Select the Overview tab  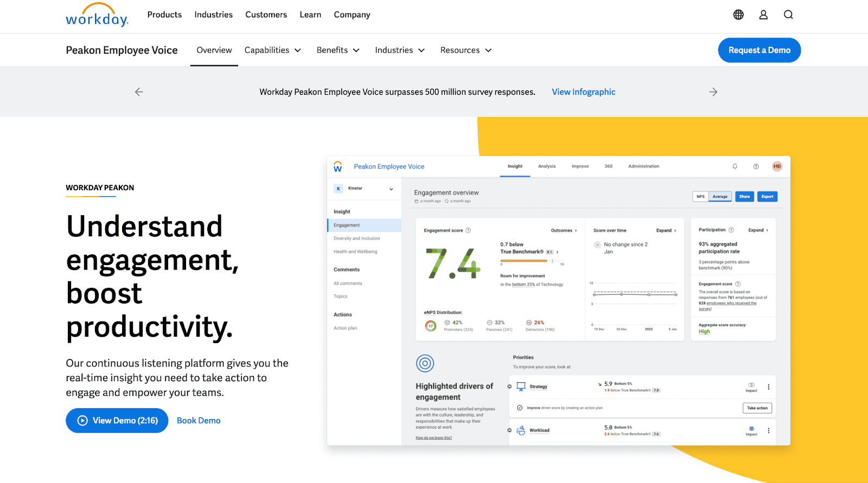point(214,50)
